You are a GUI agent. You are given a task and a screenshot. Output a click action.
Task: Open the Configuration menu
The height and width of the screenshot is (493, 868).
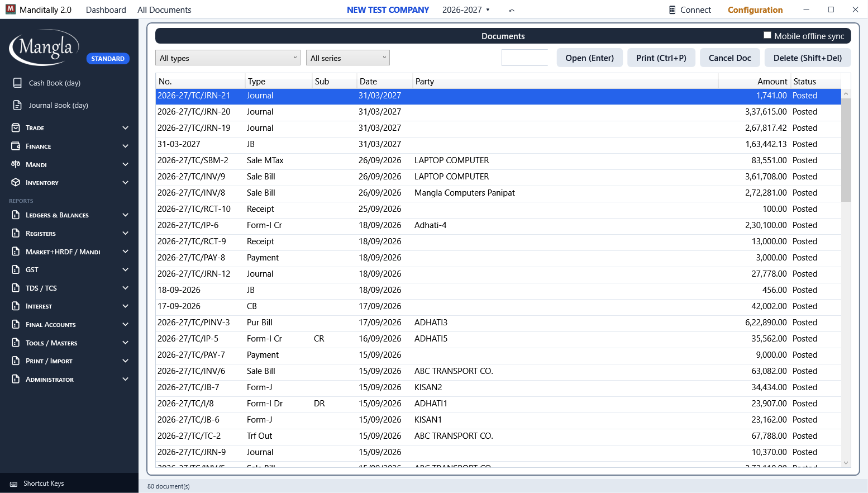pos(755,10)
